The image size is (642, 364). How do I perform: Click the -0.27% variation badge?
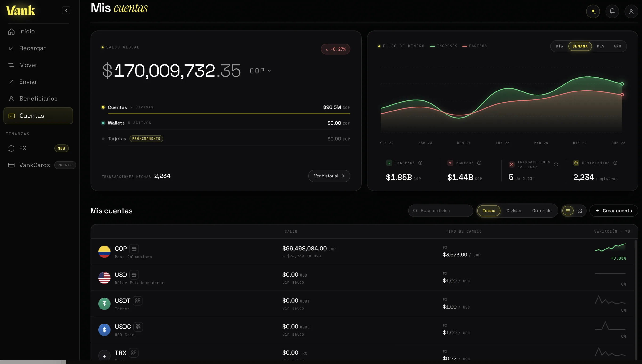[336, 49]
